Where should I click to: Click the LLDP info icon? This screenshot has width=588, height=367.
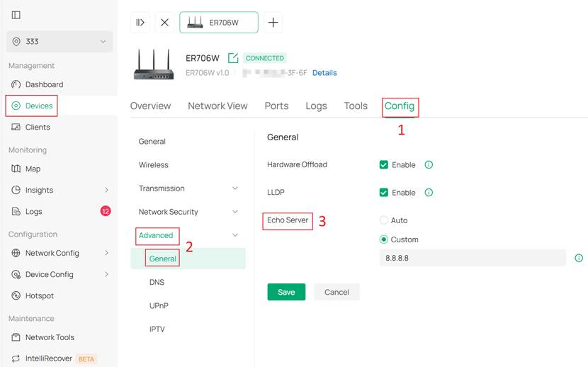429,192
